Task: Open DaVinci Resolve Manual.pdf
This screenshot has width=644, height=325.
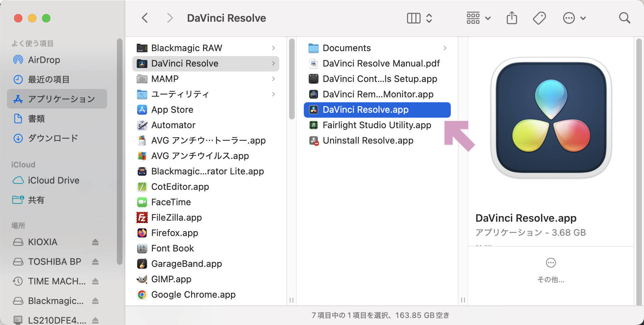Action: pos(381,63)
